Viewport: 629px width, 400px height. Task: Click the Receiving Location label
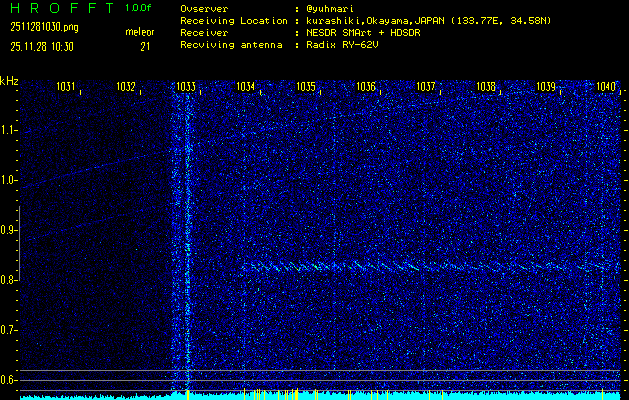[234, 21]
